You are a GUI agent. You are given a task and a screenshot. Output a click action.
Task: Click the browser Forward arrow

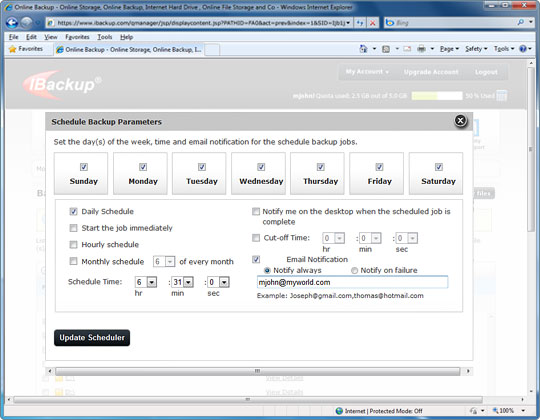[x=27, y=23]
